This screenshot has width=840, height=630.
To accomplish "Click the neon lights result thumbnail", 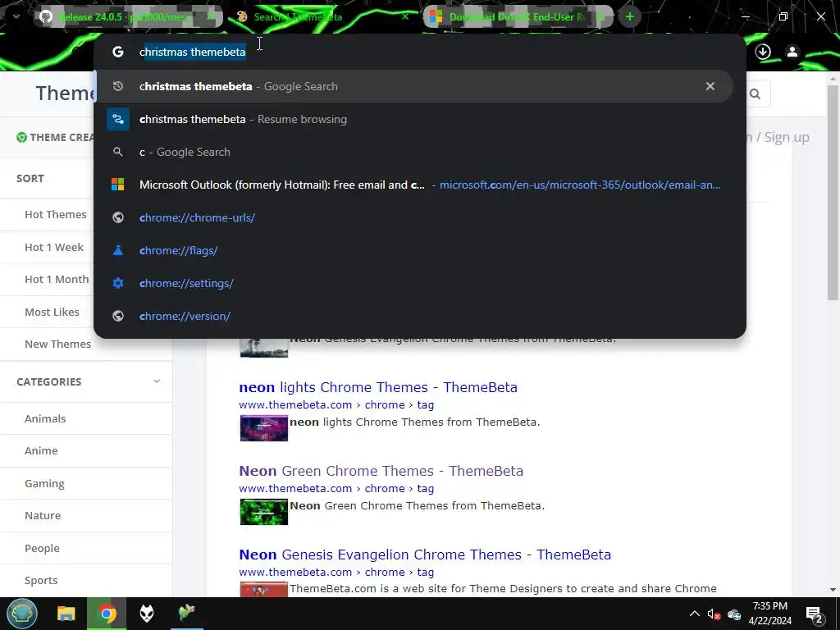I will 263,428.
